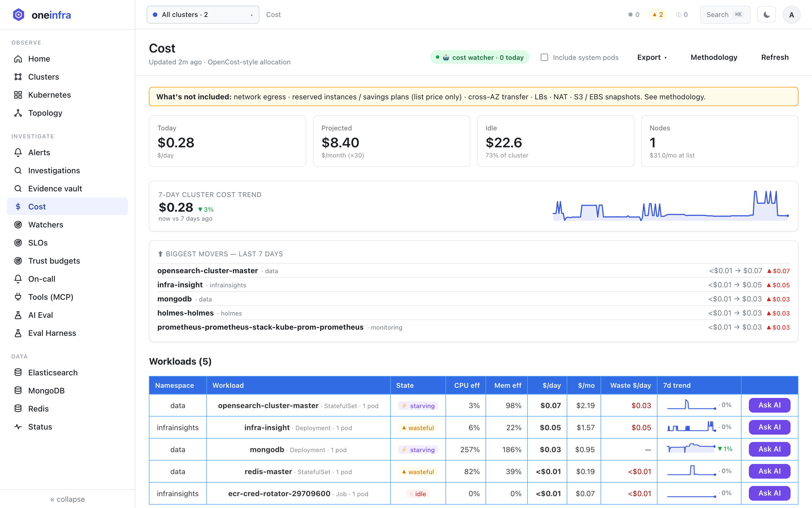Screen dimensions: 812x508
Task: Click the Search input field
Action: [x=725, y=15]
